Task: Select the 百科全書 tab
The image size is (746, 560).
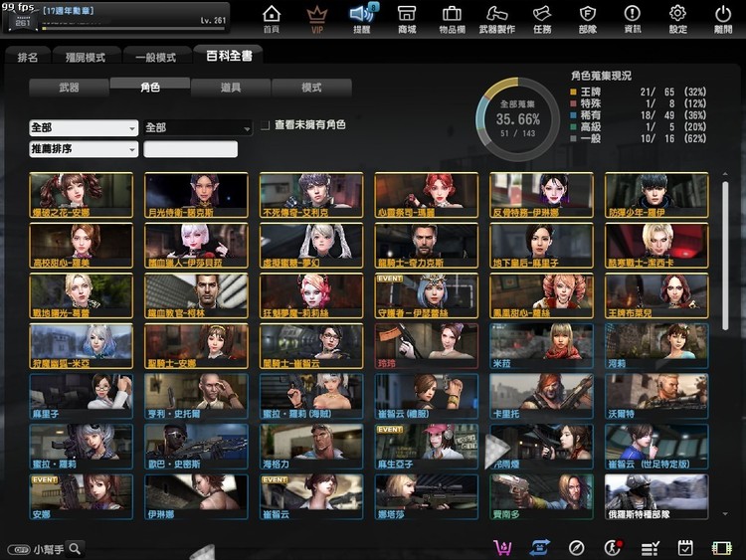Action: [229, 56]
